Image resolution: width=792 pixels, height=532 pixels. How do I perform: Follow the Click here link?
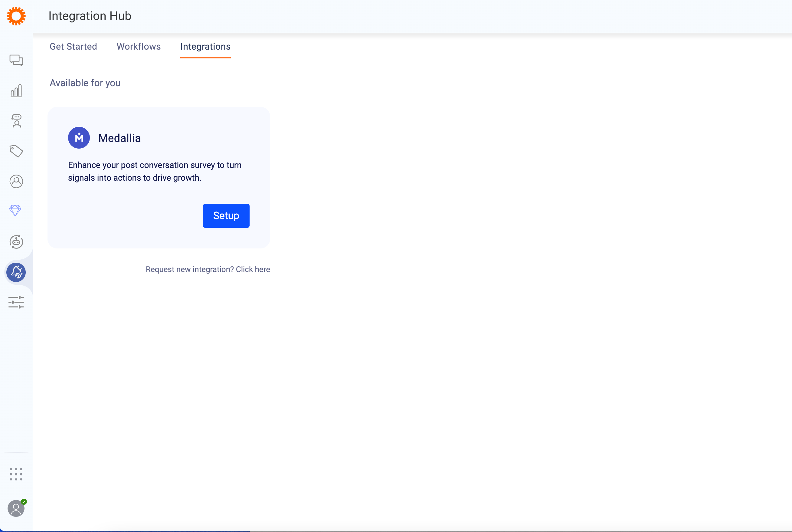[x=253, y=269]
